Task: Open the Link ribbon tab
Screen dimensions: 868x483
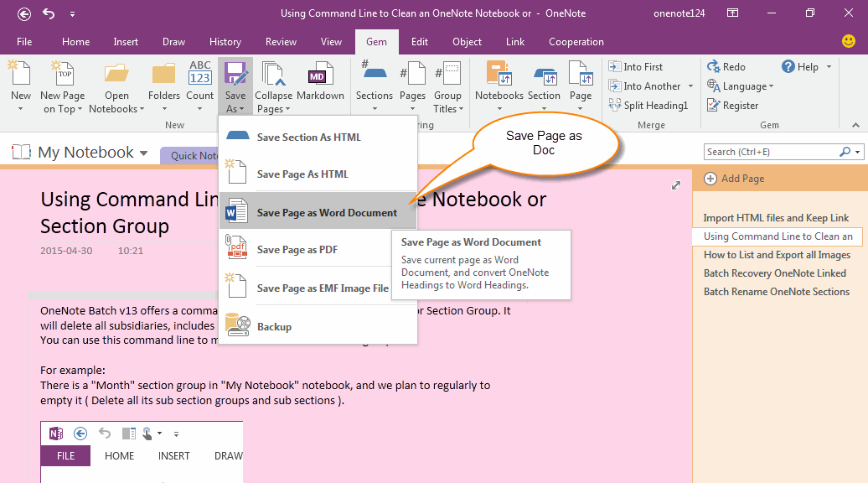Action: click(515, 42)
